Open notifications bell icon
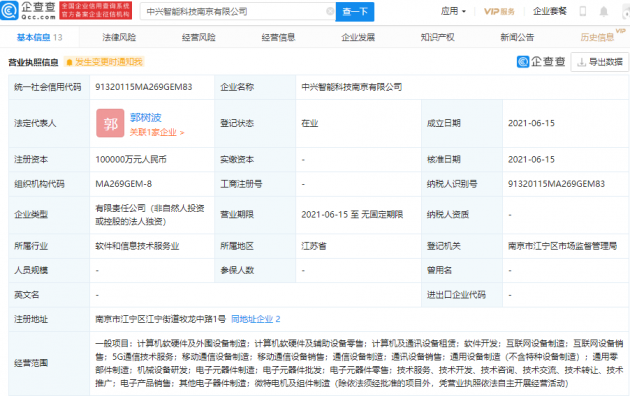Screen dimensions: 630x396 click(603, 12)
